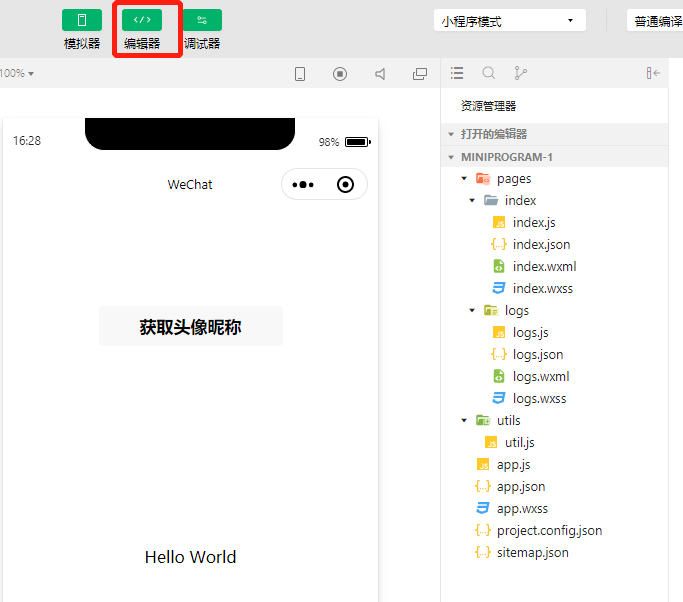
Task: Click the logs folder icon
Action: click(491, 311)
